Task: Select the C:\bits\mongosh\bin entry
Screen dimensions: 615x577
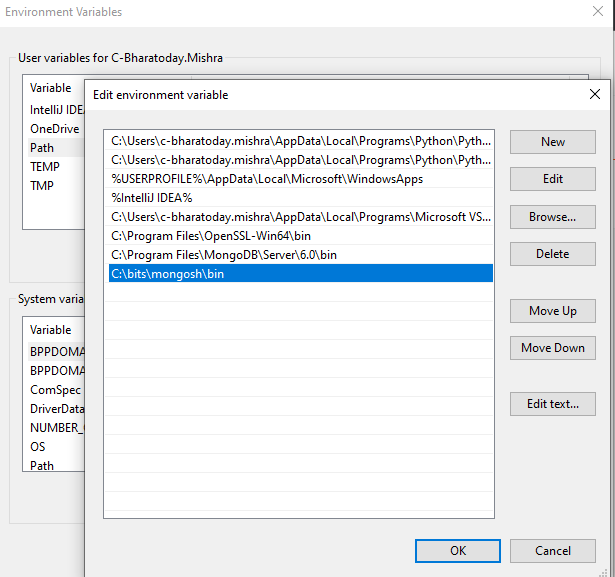Action: [301, 274]
